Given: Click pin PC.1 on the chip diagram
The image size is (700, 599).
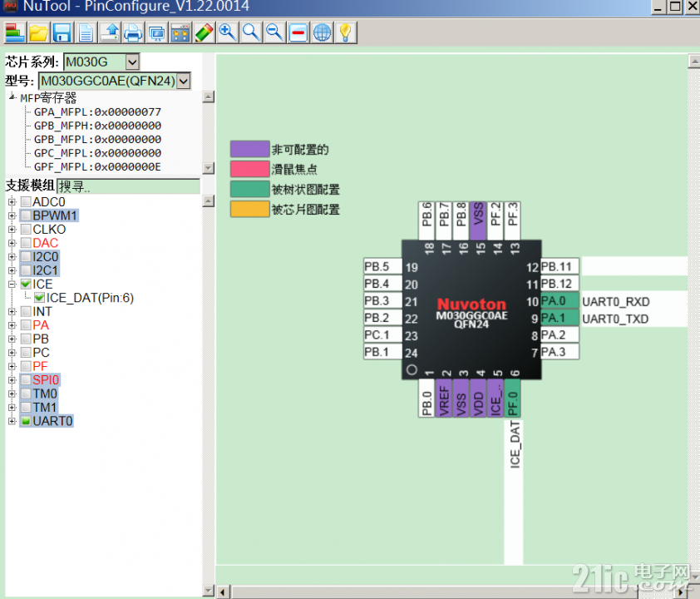Looking at the screenshot, I should click(383, 335).
